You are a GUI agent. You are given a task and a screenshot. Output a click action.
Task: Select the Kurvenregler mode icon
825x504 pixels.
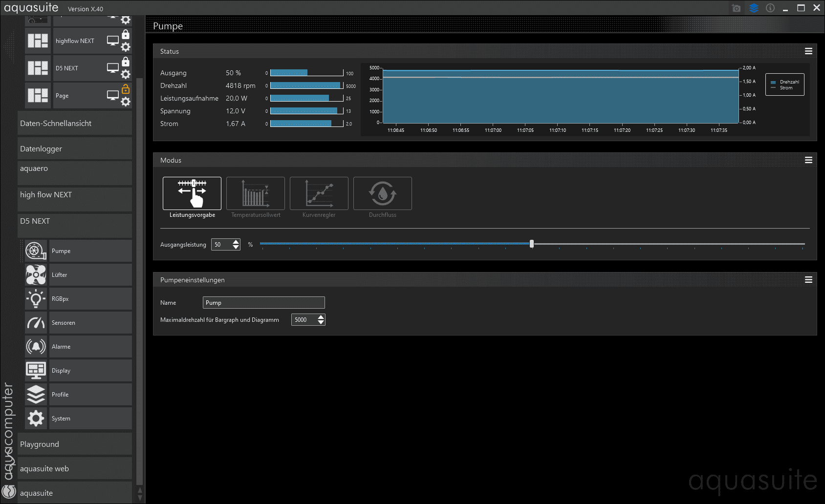[319, 193]
